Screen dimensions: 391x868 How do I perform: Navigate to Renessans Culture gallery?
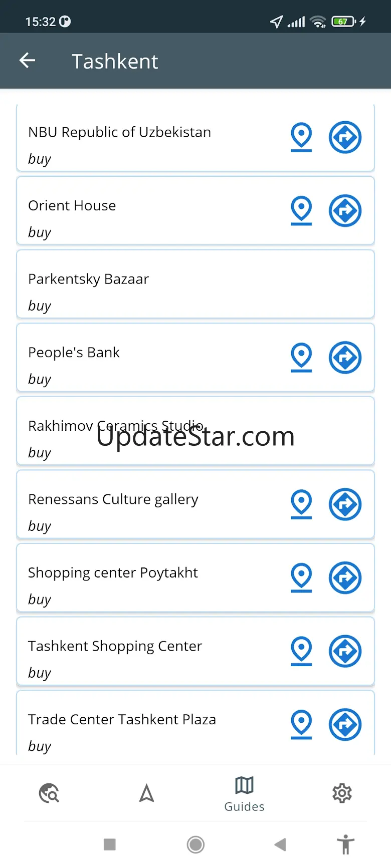(345, 504)
